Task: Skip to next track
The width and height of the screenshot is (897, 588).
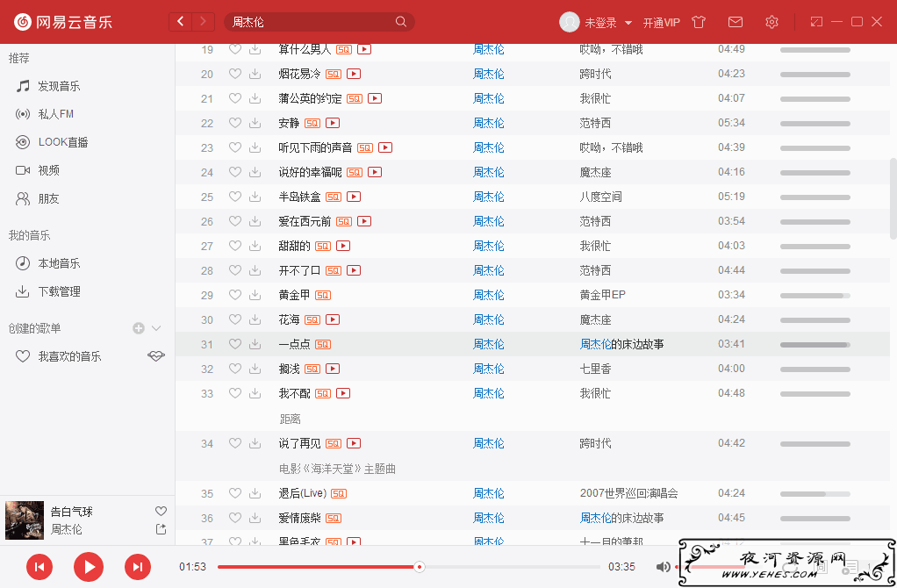Action: 138,567
